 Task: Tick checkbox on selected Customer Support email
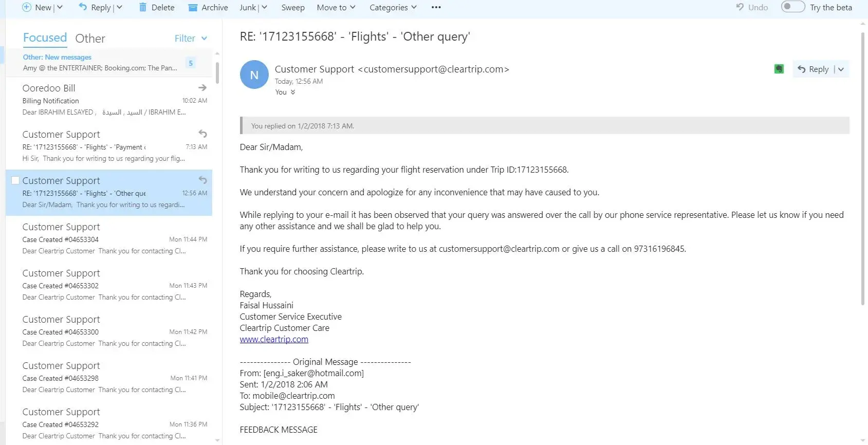[15, 180]
